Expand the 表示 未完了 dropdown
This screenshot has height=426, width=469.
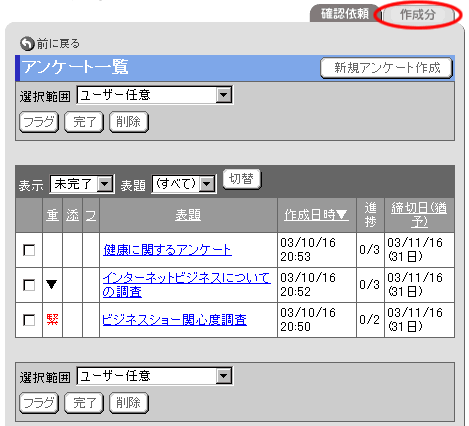(x=82, y=184)
